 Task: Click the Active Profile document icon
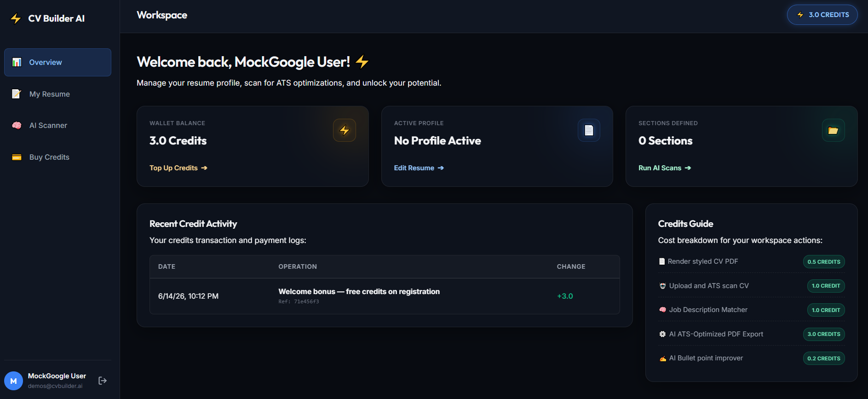(589, 130)
